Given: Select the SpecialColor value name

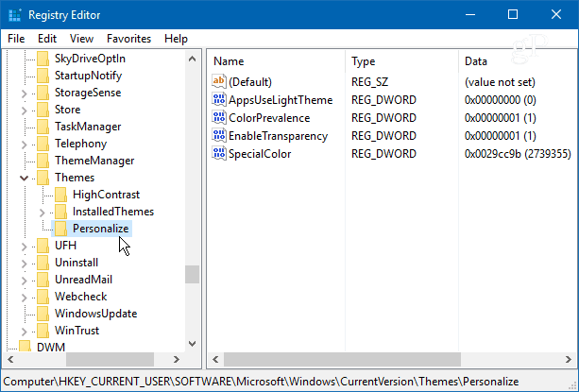Looking at the screenshot, I should click(260, 154).
